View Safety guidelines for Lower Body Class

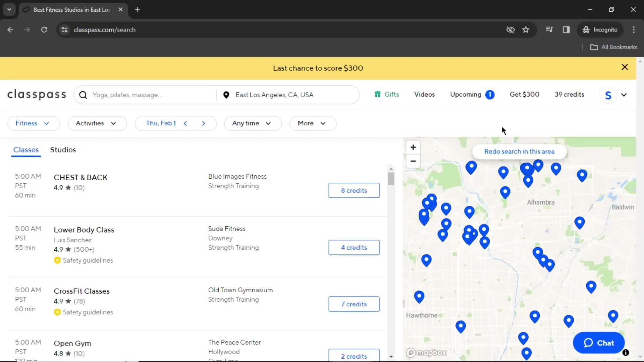(x=84, y=260)
